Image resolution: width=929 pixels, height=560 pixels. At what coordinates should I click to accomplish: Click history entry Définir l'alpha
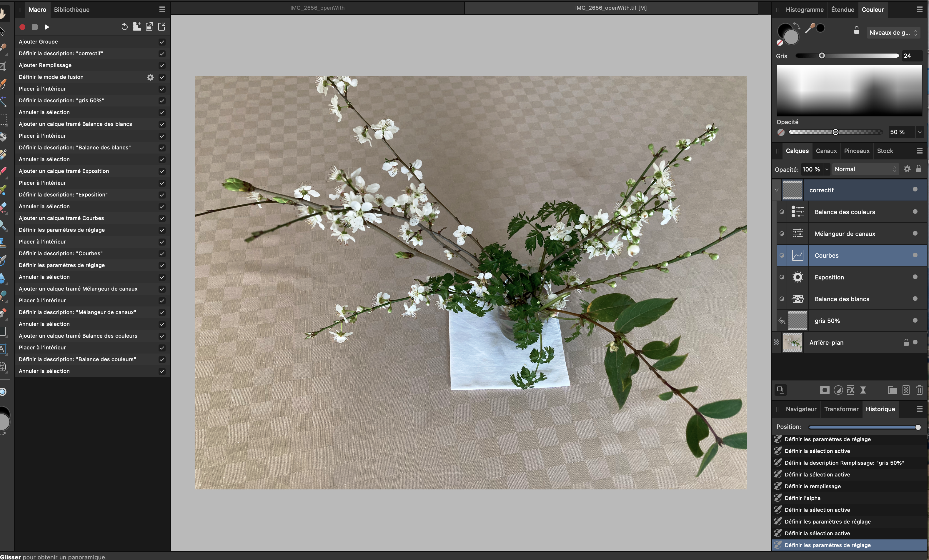(x=802, y=498)
